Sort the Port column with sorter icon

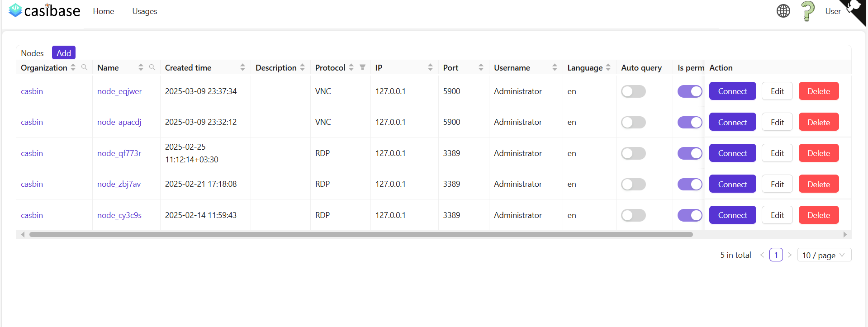(x=481, y=67)
